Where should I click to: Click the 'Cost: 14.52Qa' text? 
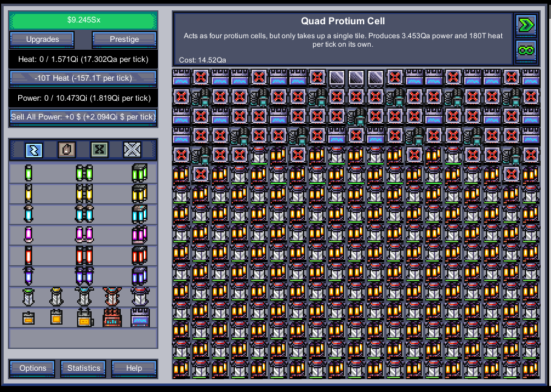click(x=203, y=60)
